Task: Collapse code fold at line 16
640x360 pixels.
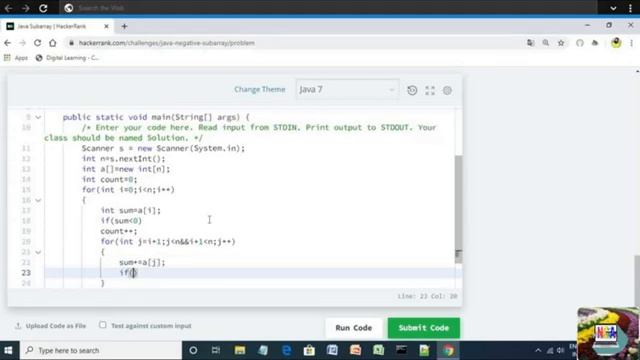Action: 38,200
